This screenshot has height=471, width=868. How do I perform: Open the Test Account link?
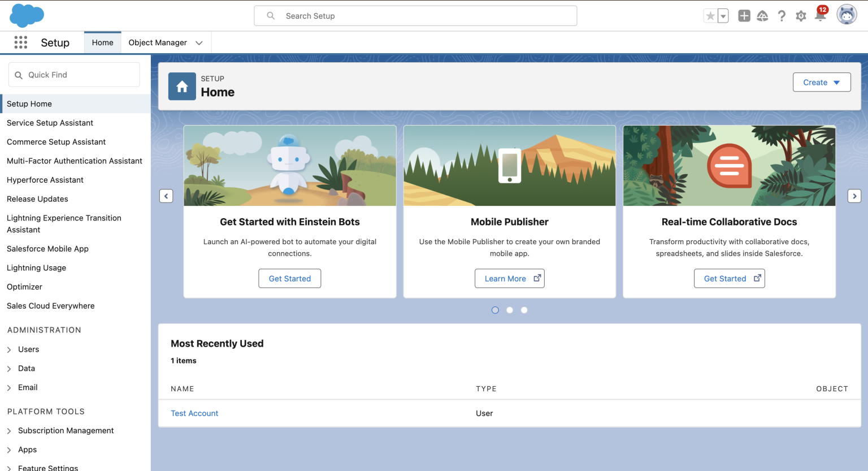(x=194, y=413)
